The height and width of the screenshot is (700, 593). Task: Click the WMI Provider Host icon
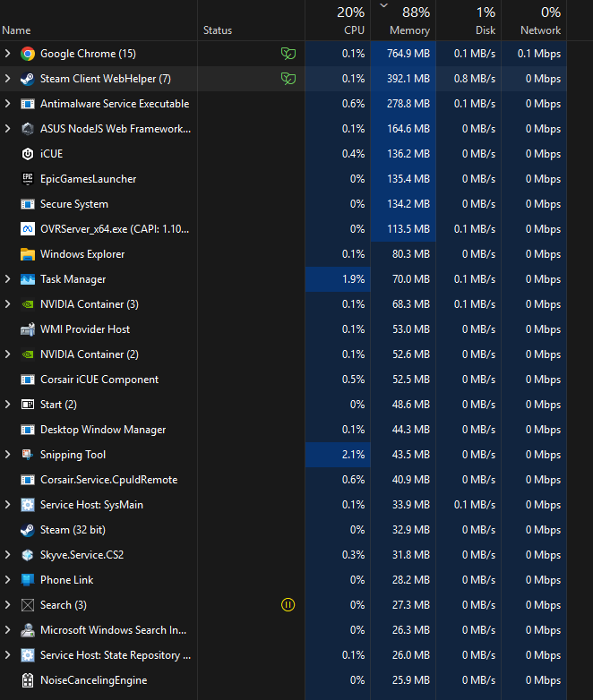28,329
